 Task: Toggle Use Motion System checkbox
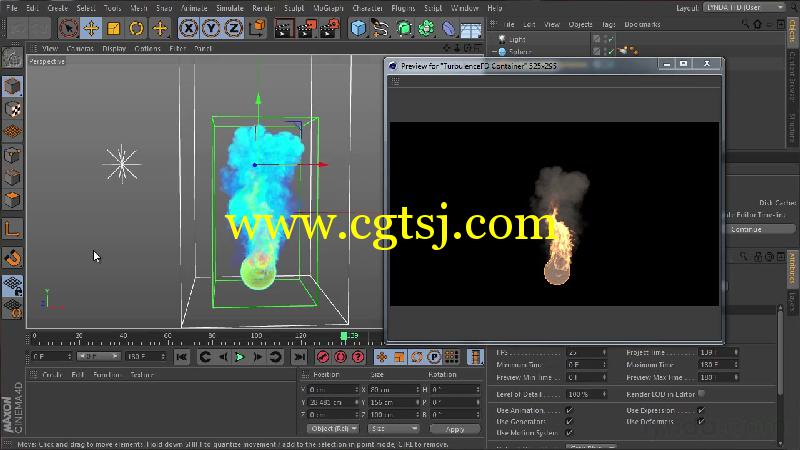tap(569, 433)
